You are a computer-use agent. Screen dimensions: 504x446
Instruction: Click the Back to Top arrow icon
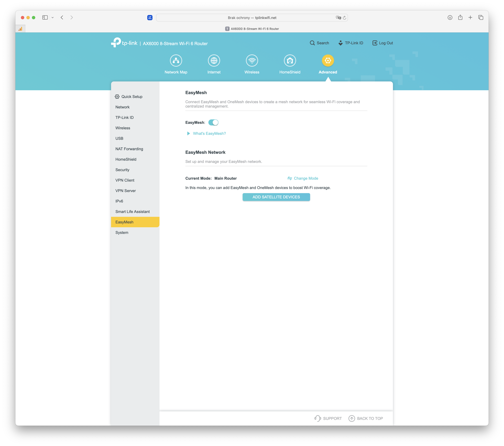pyautogui.click(x=352, y=418)
